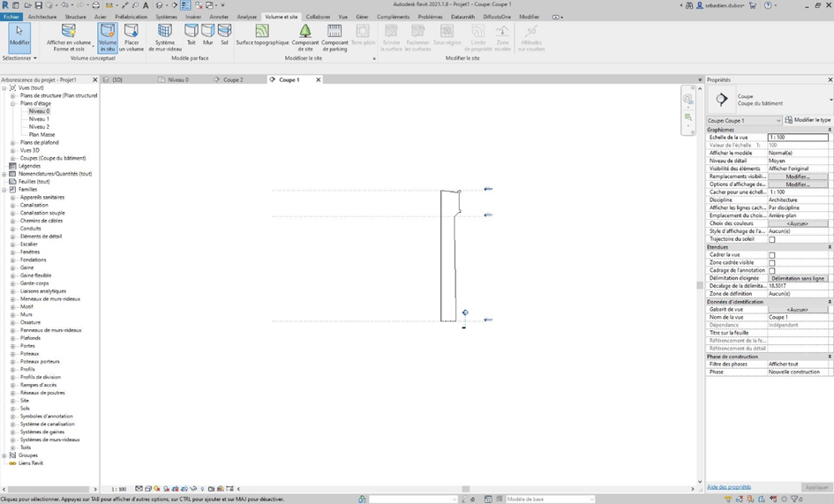
Task: Enable the Trajectoire du soleil checkbox
Action: tap(772, 239)
